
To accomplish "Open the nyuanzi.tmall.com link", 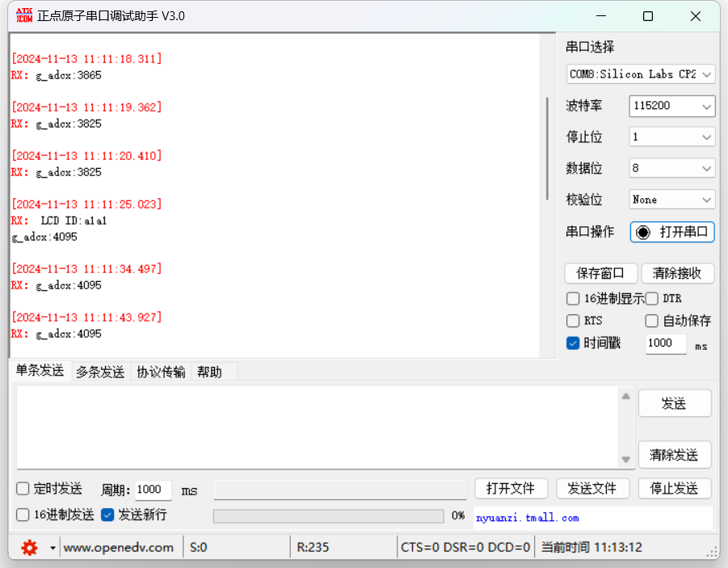I will coord(528,518).
